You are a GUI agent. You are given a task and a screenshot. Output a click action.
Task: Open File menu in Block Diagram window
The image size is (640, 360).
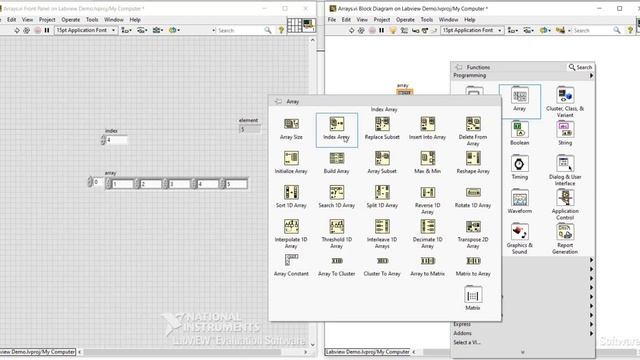pyautogui.click(x=332, y=20)
